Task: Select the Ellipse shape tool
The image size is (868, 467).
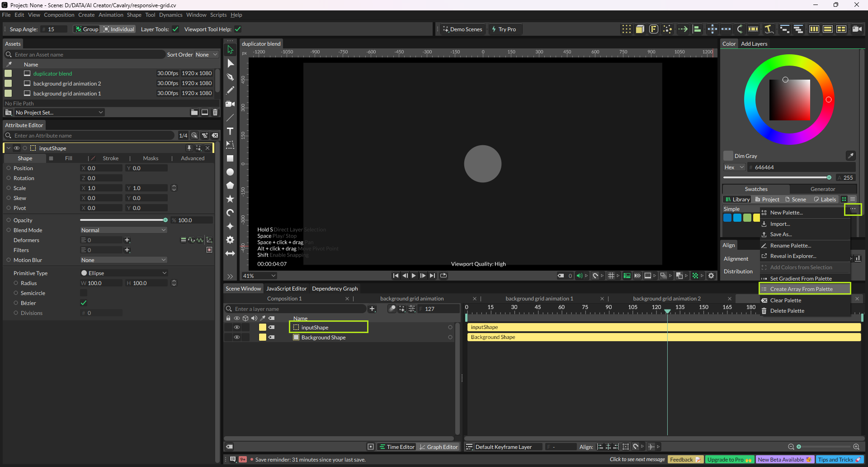Action: [230, 172]
